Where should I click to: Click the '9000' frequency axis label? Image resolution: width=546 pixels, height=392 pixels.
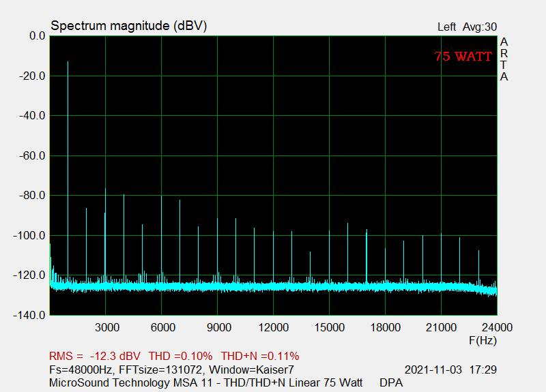click(218, 327)
